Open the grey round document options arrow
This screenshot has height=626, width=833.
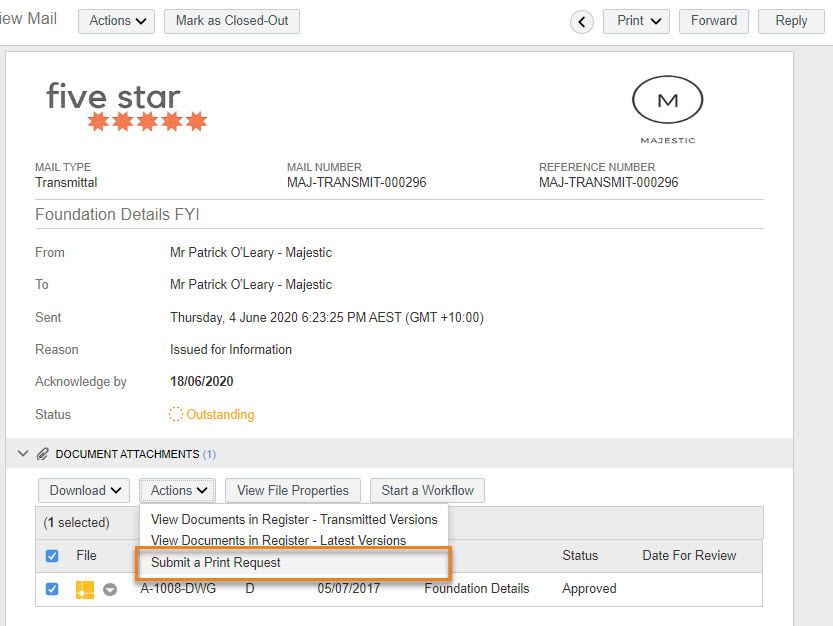tap(110, 589)
